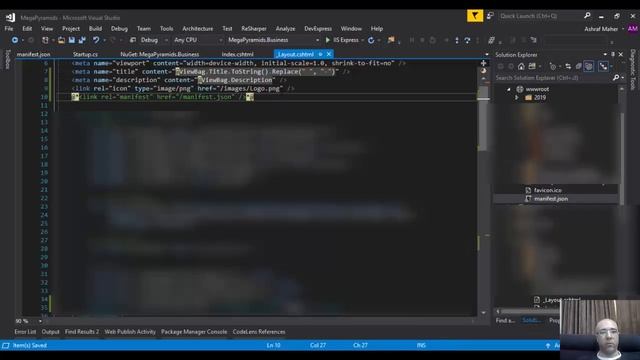The image size is (640, 360).
Task: Switch to the Index.cshtml tab
Action: [x=238, y=54]
